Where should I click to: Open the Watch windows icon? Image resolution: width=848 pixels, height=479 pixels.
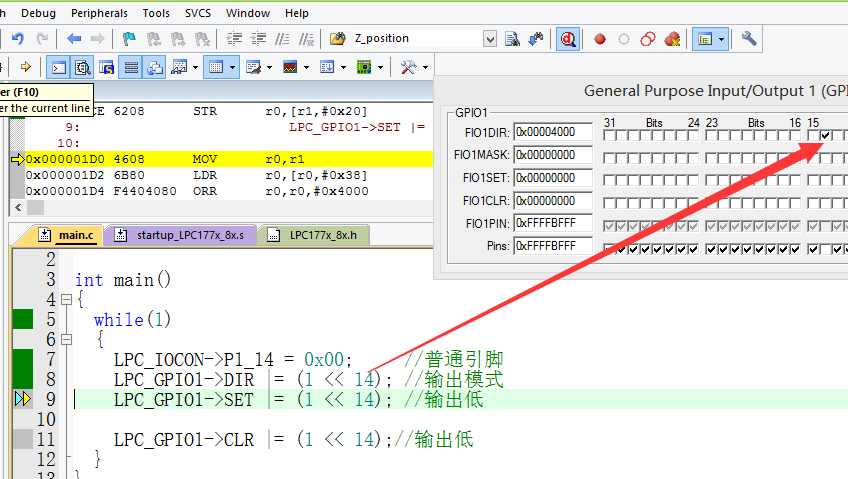pyautogui.click(x=179, y=67)
